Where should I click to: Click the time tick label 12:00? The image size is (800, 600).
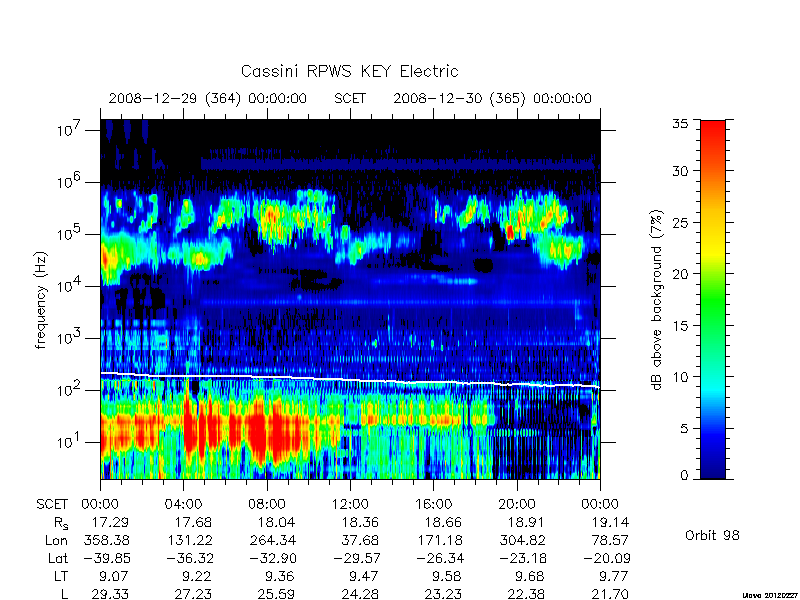pyautogui.click(x=350, y=504)
